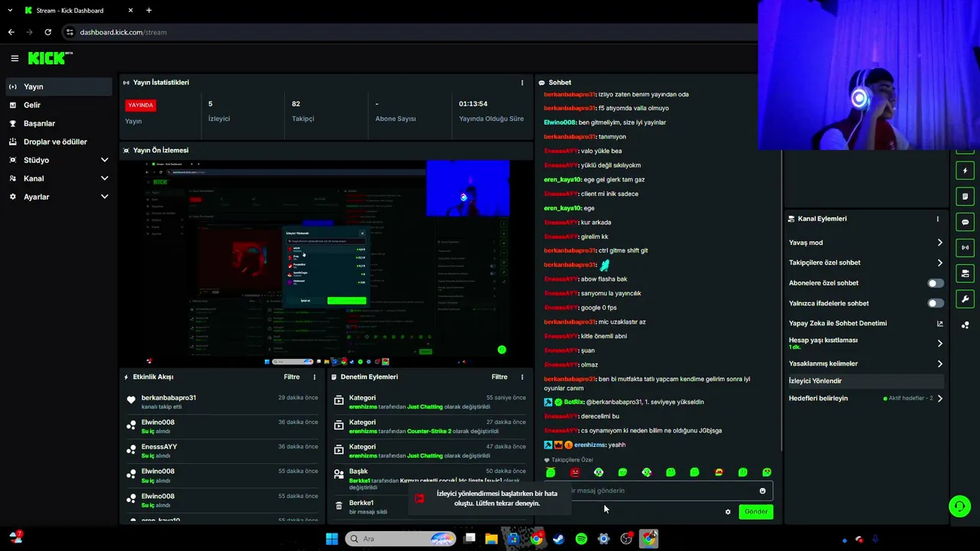Click Counter-Strike 2 category change entry
The image size is (980, 551).
click(430, 426)
